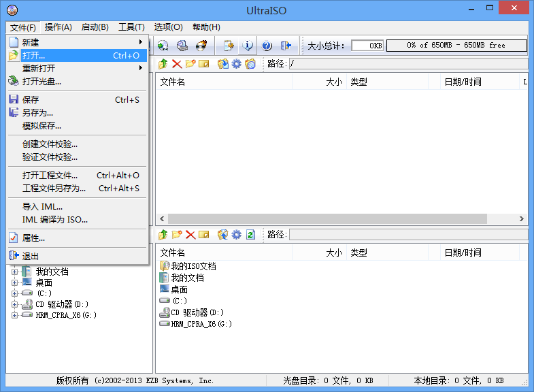Click the image pane horizontal scrollbar right arrow
534x392 pixels.
[x=521, y=219]
